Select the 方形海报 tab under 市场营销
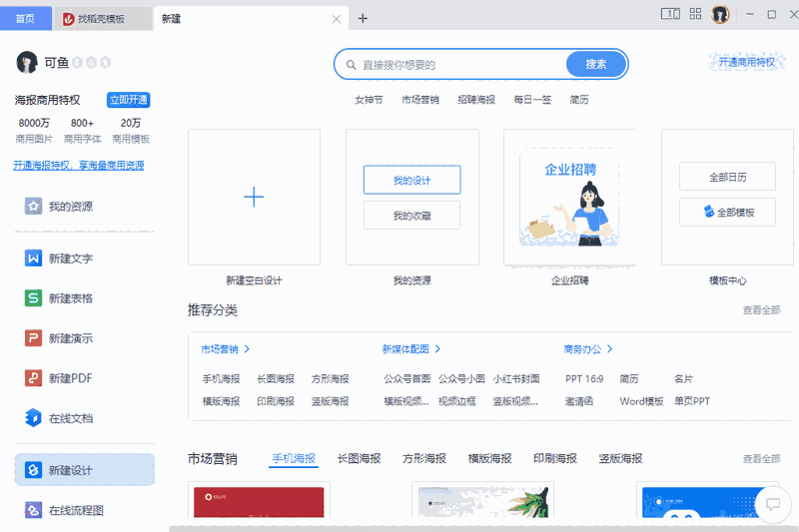 424,459
